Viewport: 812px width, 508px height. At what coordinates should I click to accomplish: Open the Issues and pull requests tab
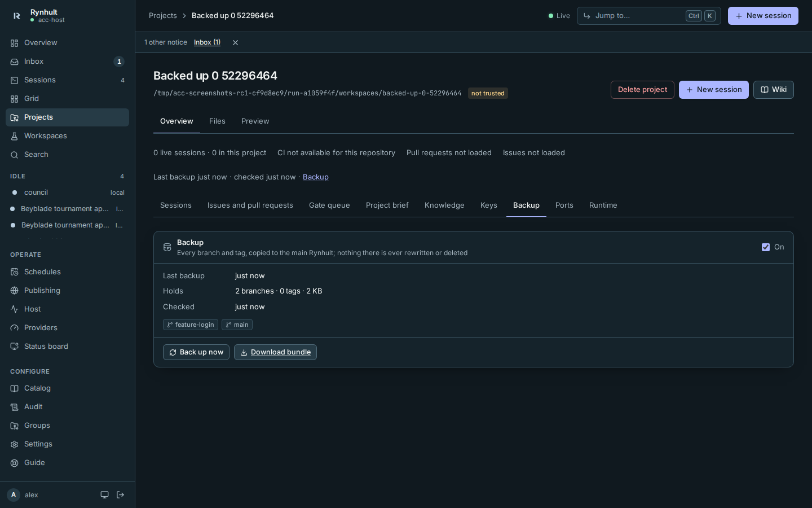coord(250,205)
